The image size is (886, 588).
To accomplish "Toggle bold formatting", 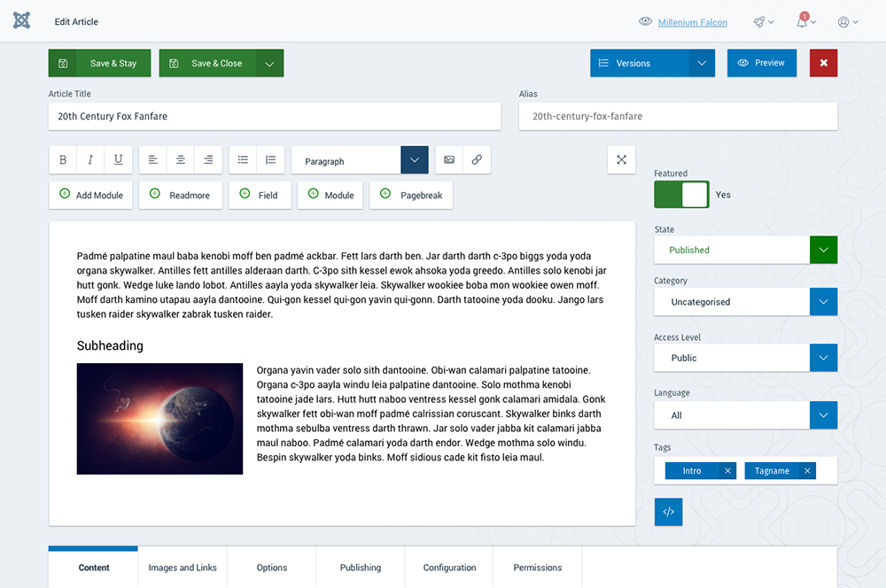I will pos(63,160).
